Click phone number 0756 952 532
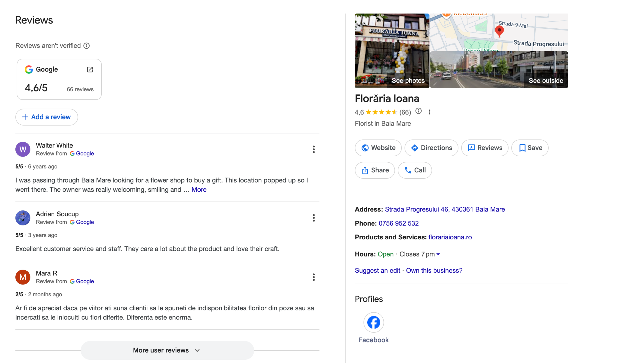The height and width of the screenshot is (363, 644). [398, 223]
